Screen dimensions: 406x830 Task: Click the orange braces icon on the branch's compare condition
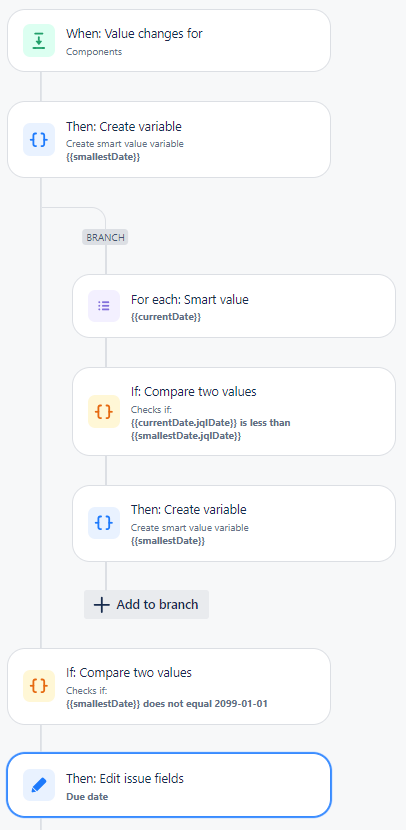(104, 411)
